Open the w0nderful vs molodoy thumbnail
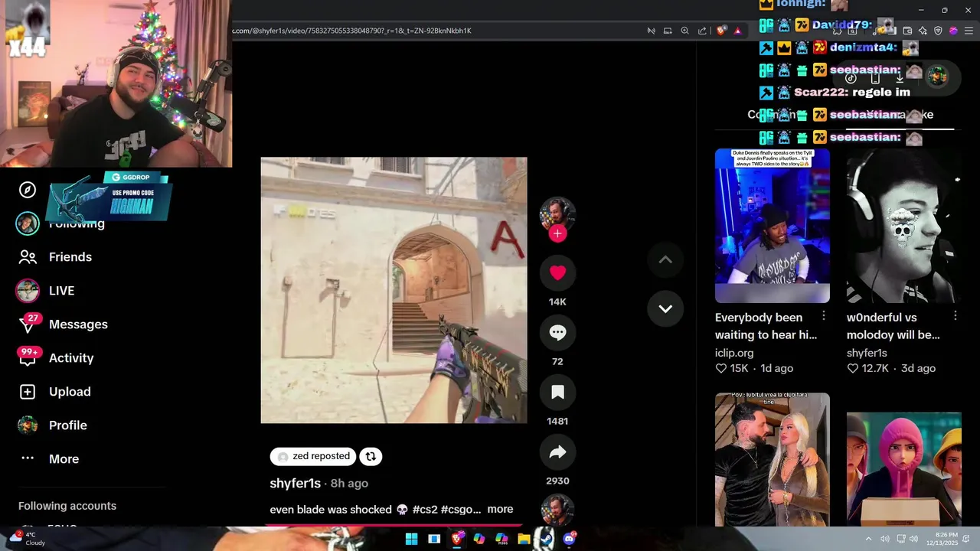This screenshot has width=980, height=551. coord(904,226)
